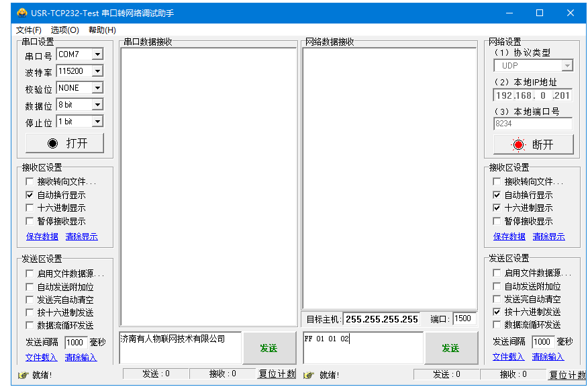Click the left status bar hand icon
Screen dimensions: 588x389
pyautogui.click(x=23, y=375)
